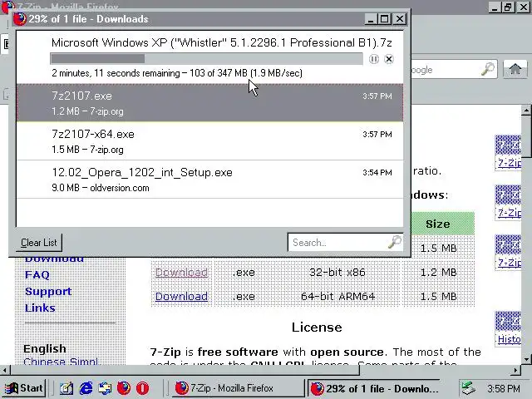This screenshot has height=399, width=532.
Task: Launch Internet Explorer from quick launch
Action: 86,388
